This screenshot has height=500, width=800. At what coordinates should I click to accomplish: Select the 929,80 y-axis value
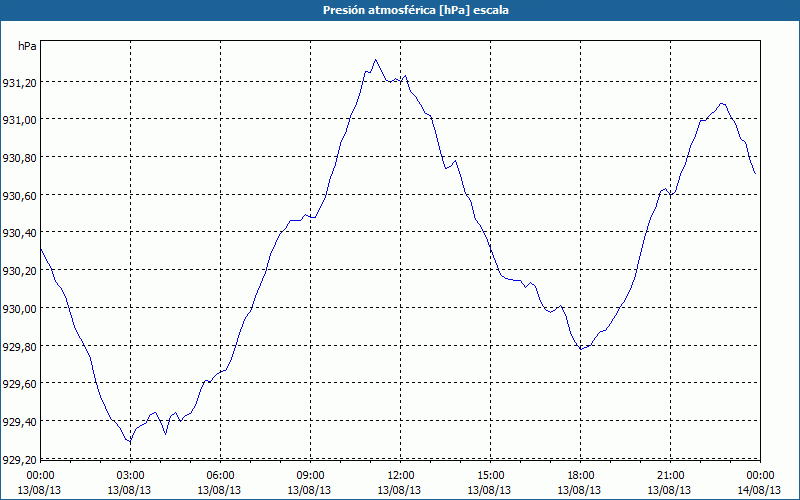[19, 347]
